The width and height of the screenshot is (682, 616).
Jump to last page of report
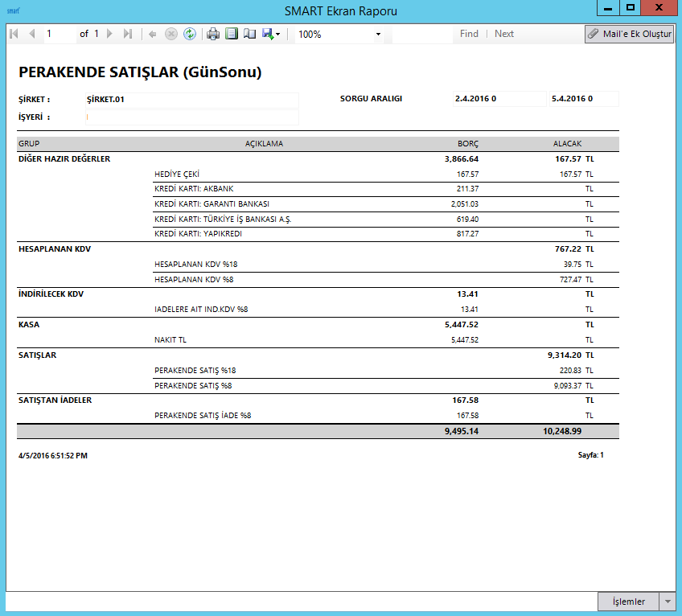click(128, 34)
